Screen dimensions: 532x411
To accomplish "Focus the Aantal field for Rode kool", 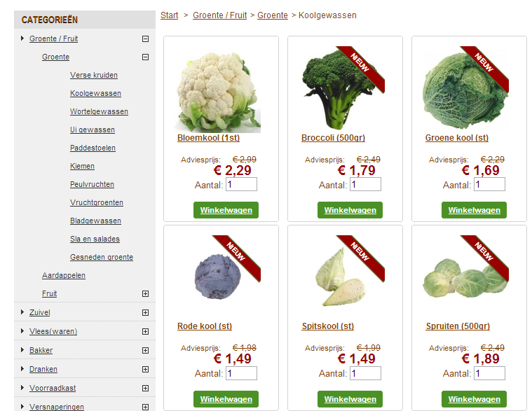I will 241,373.
